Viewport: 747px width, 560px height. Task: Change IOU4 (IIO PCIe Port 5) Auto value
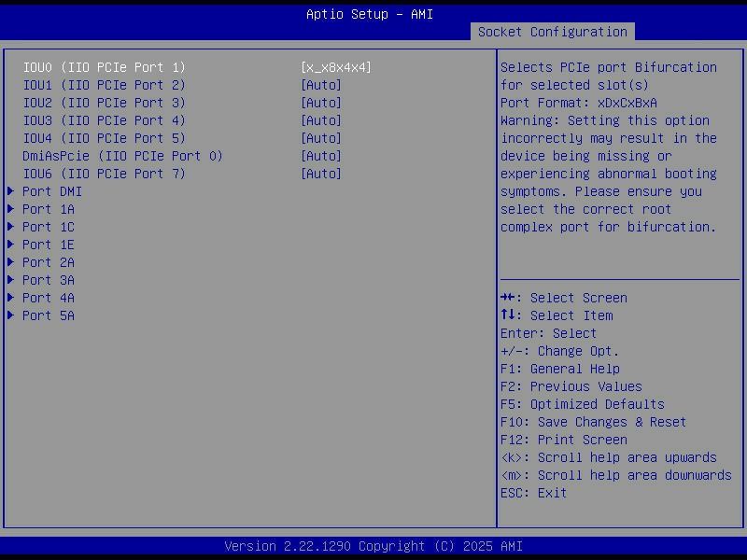pyautogui.click(x=321, y=138)
